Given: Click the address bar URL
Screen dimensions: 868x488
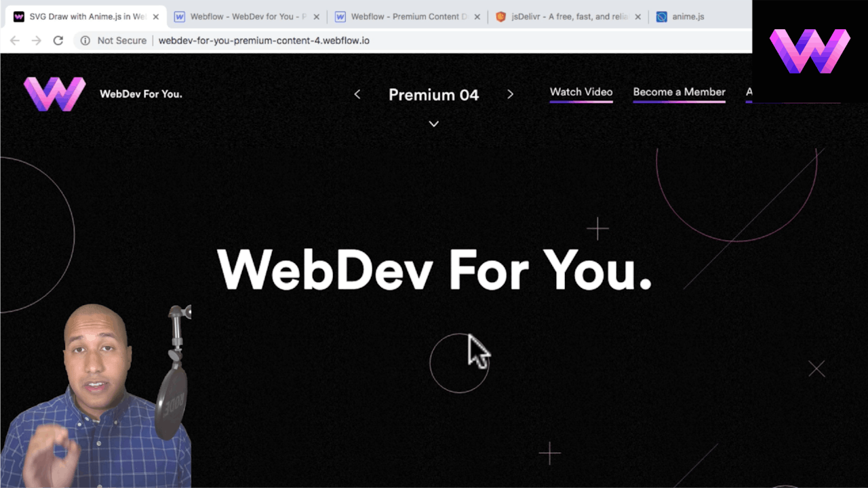Looking at the screenshot, I should 264,41.
